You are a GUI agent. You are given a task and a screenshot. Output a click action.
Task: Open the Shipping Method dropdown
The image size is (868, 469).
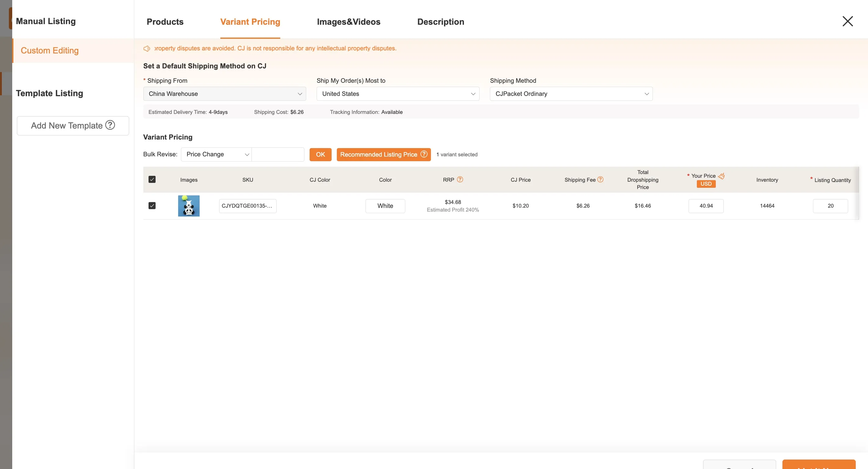[x=571, y=94]
